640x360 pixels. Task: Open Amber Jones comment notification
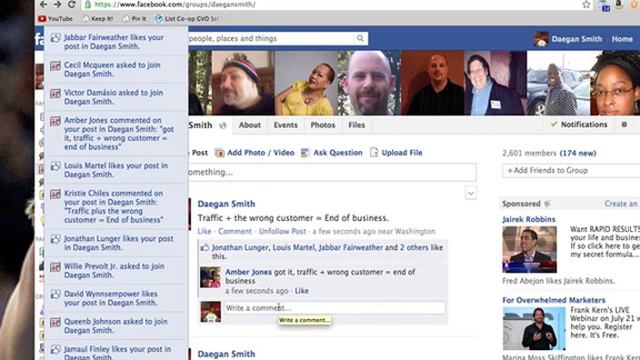click(x=116, y=133)
